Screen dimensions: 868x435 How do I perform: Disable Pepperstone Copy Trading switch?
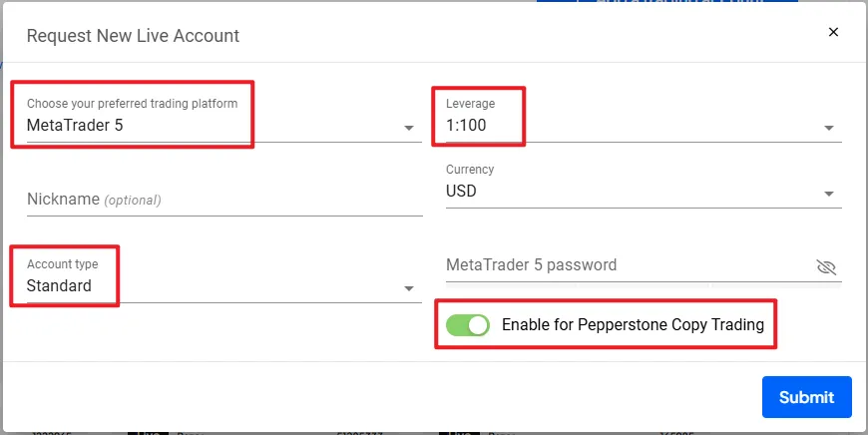[x=468, y=325]
